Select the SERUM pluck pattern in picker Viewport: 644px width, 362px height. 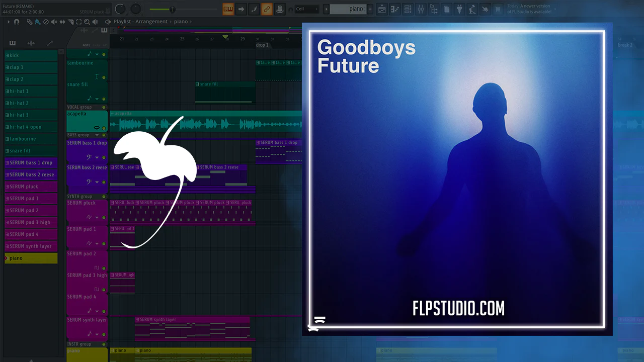(31, 187)
